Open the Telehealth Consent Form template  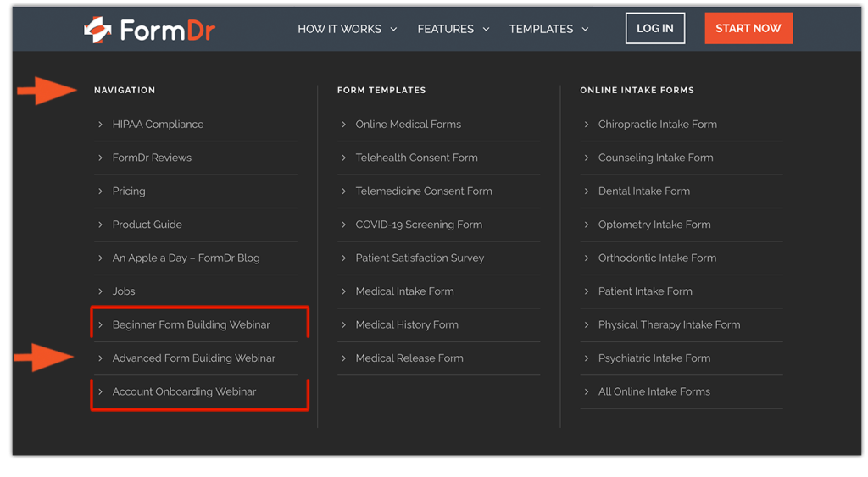click(x=416, y=158)
